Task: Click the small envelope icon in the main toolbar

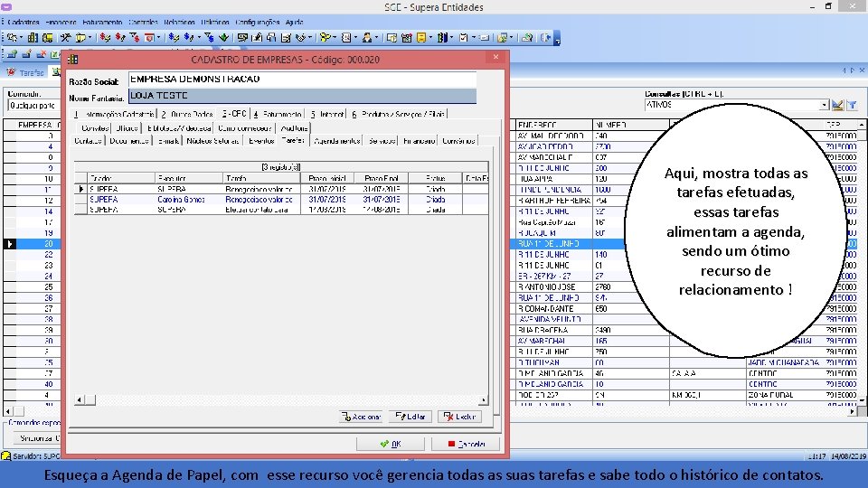Action: 485,38
